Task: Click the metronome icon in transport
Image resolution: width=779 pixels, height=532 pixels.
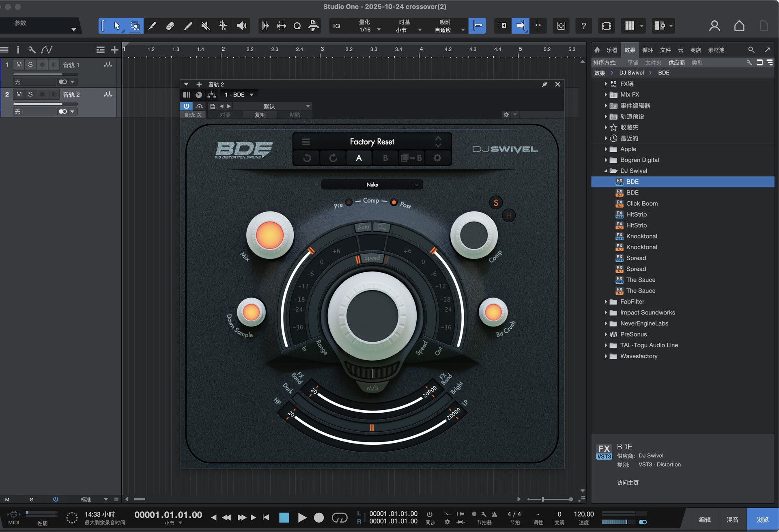Action: 494,514
